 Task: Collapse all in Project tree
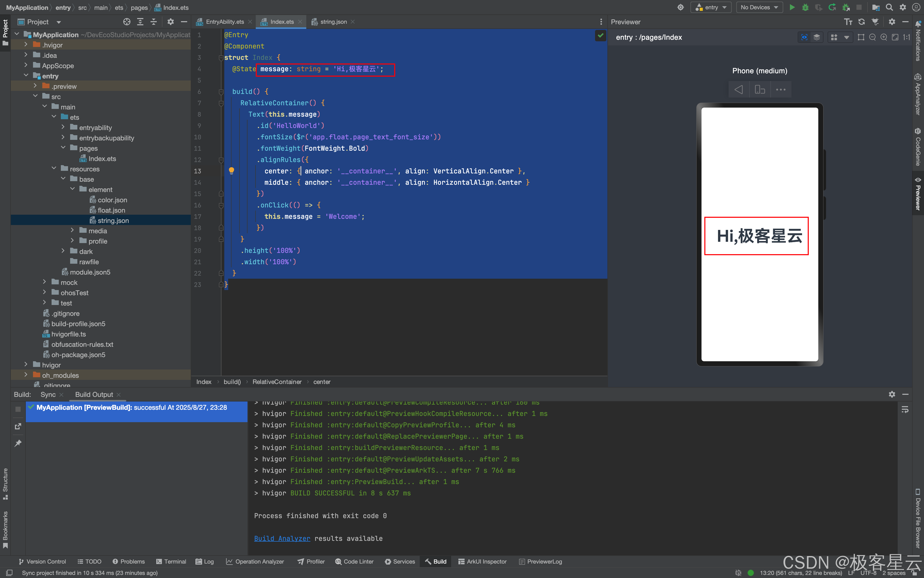point(153,22)
